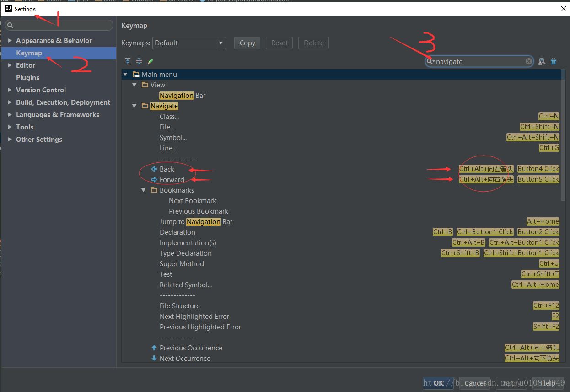Screen dimensions: 570x392
Task: Click the OK button
Action: [x=439, y=383]
